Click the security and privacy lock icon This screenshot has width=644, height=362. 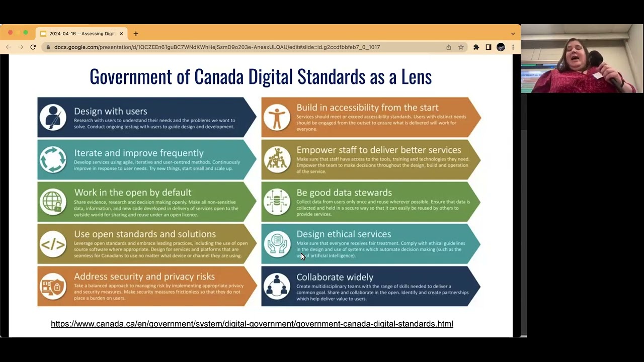pos(53,286)
